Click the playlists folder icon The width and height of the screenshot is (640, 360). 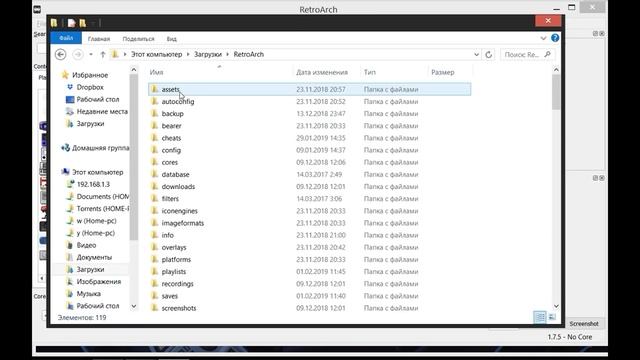155,271
